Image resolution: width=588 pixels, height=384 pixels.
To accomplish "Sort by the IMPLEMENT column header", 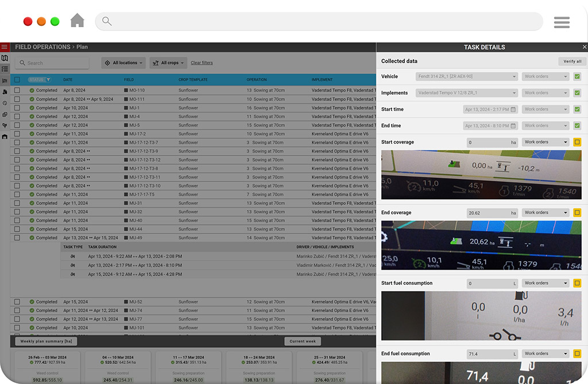I will (x=322, y=80).
